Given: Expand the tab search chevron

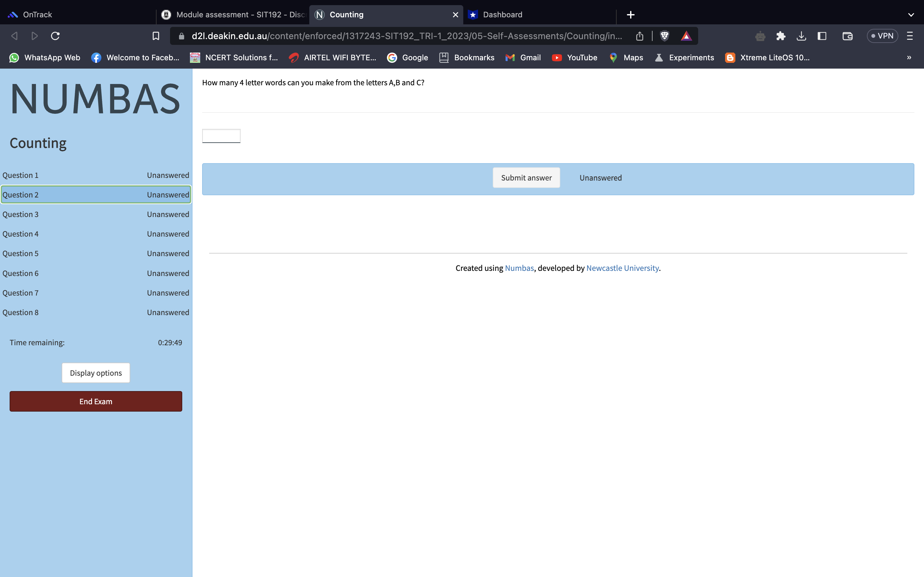Looking at the screenshot, I should coord(911,14).
